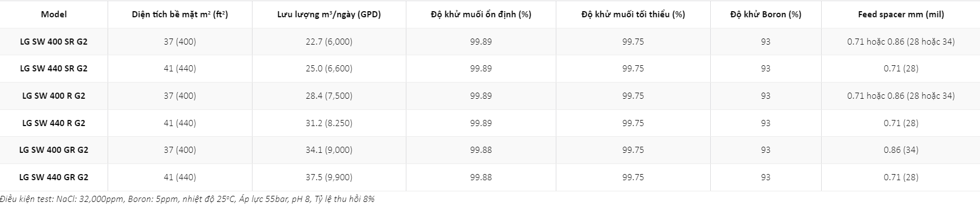The height and width of the screenshot is (212, 980).
Task: Click the Feed spacer mm (mil) header
Action: (901, 15)
